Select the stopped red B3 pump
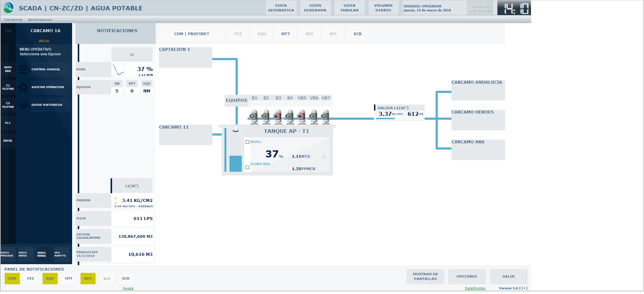Image resolution: width=644 pixels, height=294 pixels. click(x=277, y=116)
